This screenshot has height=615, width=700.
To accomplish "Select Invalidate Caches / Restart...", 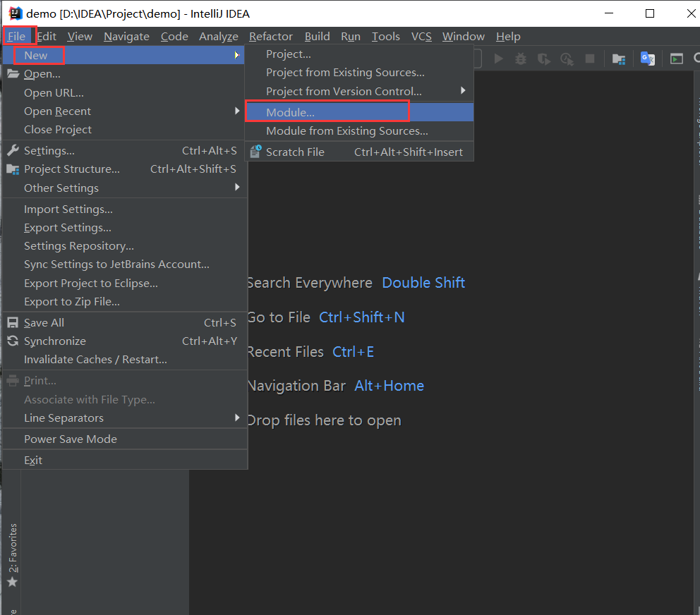I will tap(123, 359).
